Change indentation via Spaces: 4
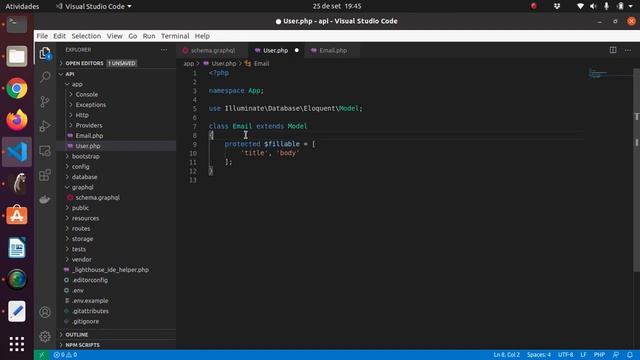640x360 pixels. (x=539, y=355)
